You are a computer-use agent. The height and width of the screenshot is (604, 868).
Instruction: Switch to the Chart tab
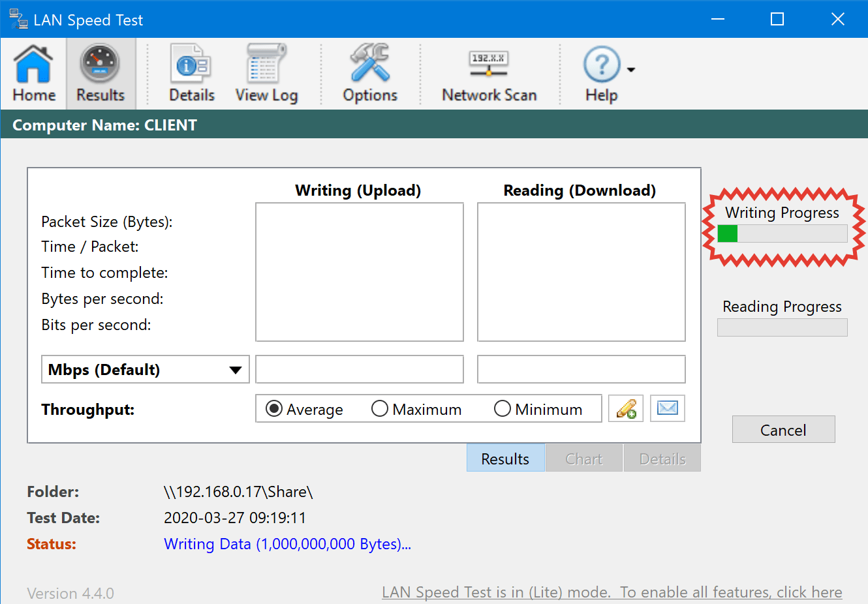click(584, 459)
